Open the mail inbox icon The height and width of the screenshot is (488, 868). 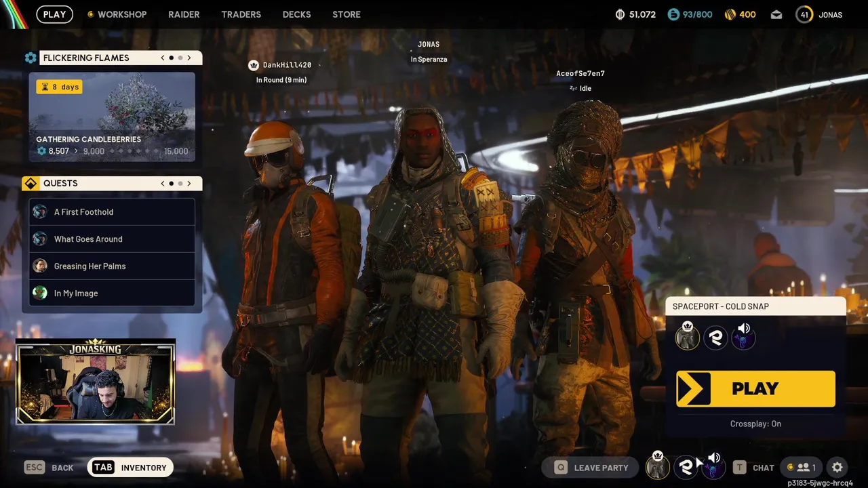(x=776, y=14)
